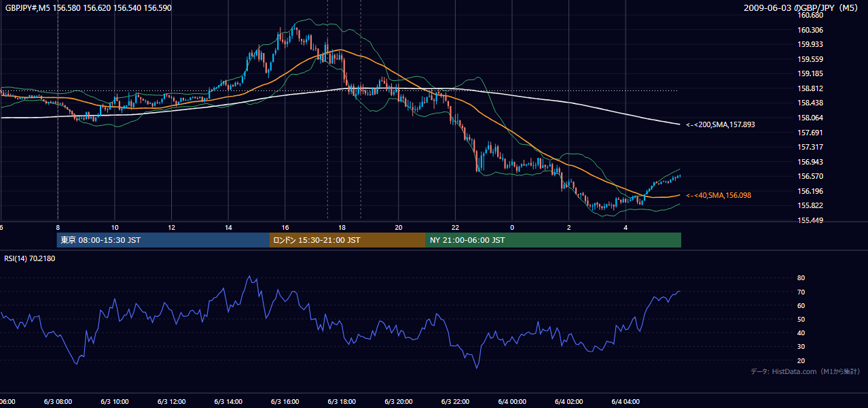The width and height of the screenshot is (868, 408).
Task: Click the 156.570 price axis label
Action: (811, 176)
